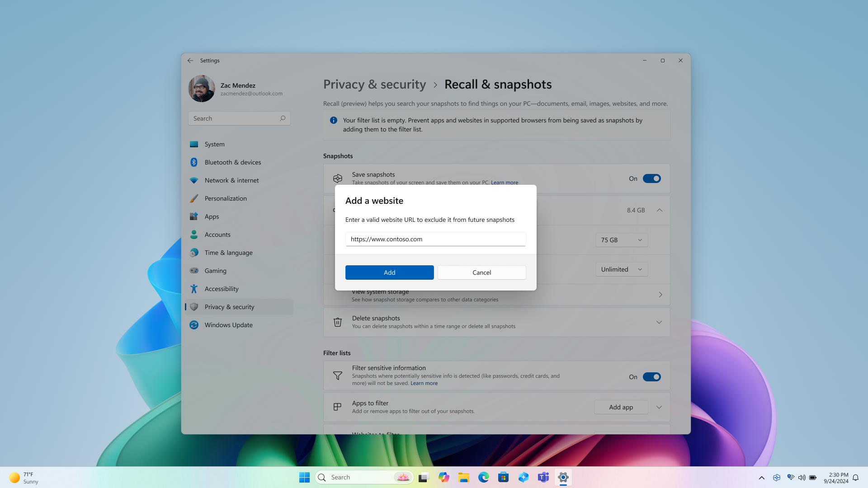Click the Apps to filter grid icon
This screenshot has width=868, height=488.
pyautogui.click(x=337, y=406)
